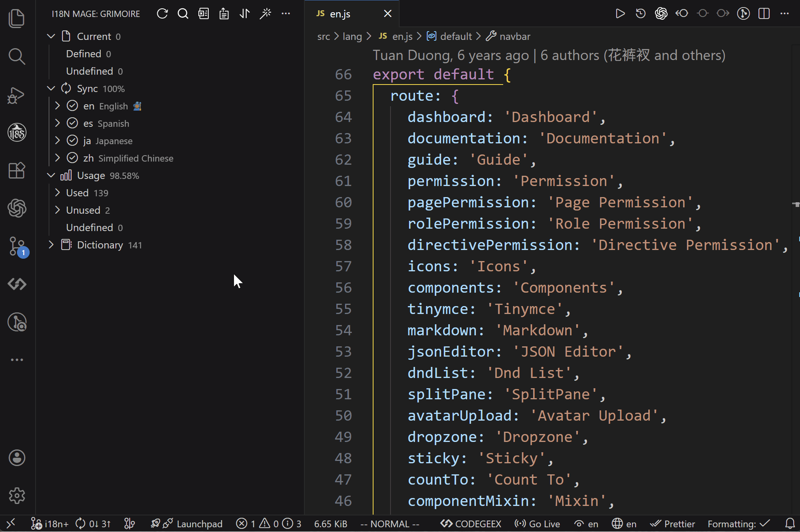Open the Extensions view icon
Screen dimensions: 800x532
click(x=17, y=171)
